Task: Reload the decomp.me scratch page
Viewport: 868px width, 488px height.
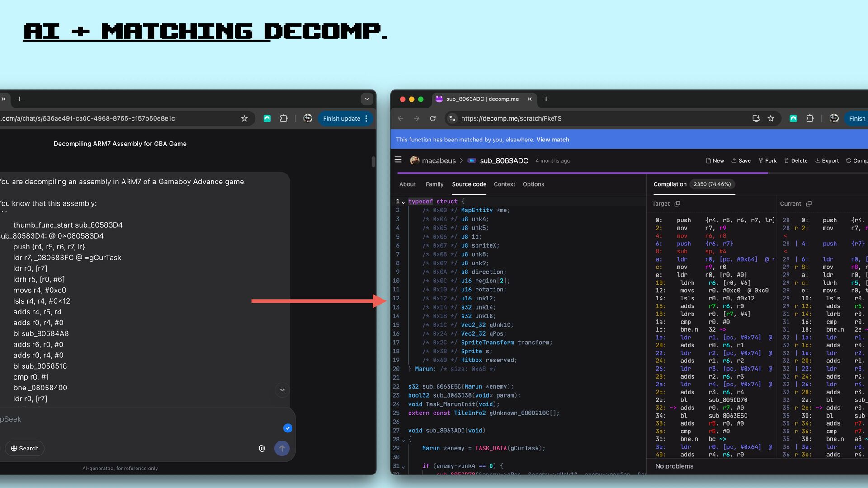Action: 433,118
